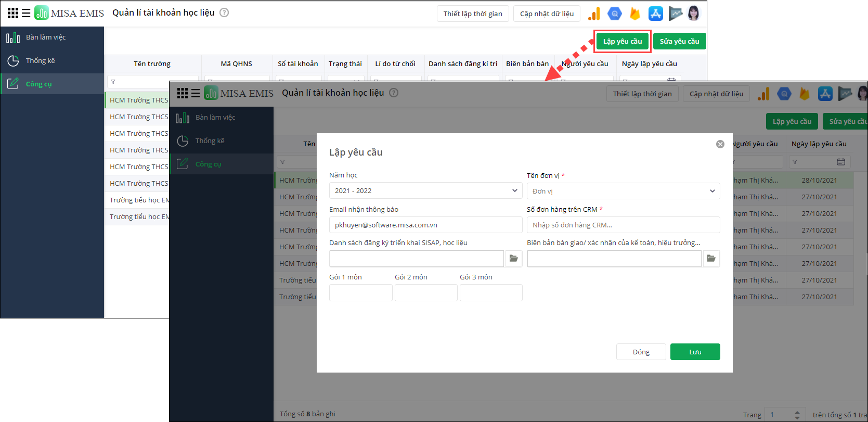Click Sửa yêu cầu button in the front window

click(x=846, y=121)
